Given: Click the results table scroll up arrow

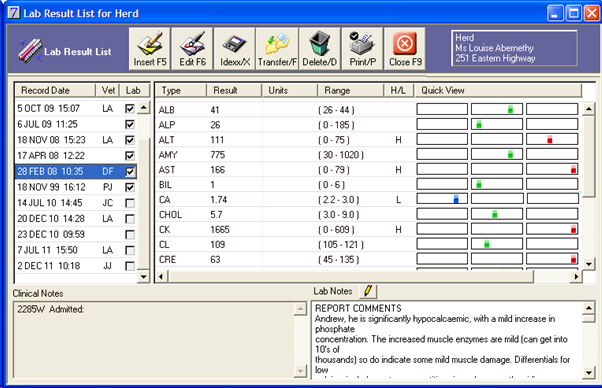Looking at the screenshot, I should tap(589, 109).
